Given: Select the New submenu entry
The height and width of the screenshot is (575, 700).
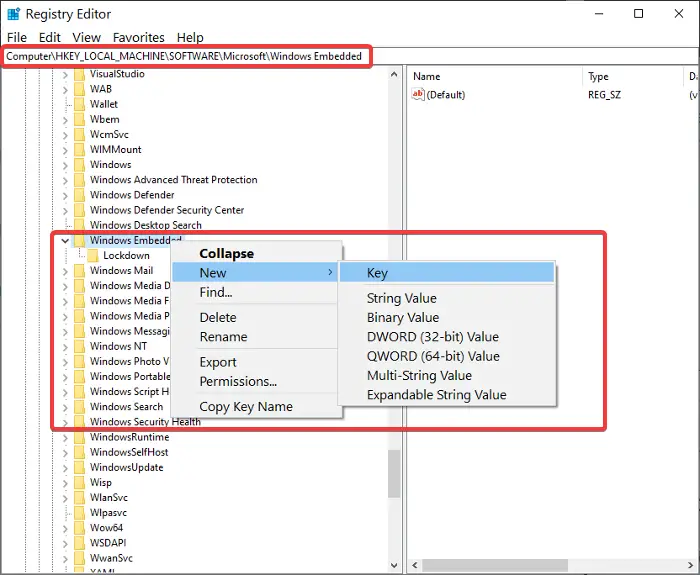Looking at the screenshot, I should [255, 272].
